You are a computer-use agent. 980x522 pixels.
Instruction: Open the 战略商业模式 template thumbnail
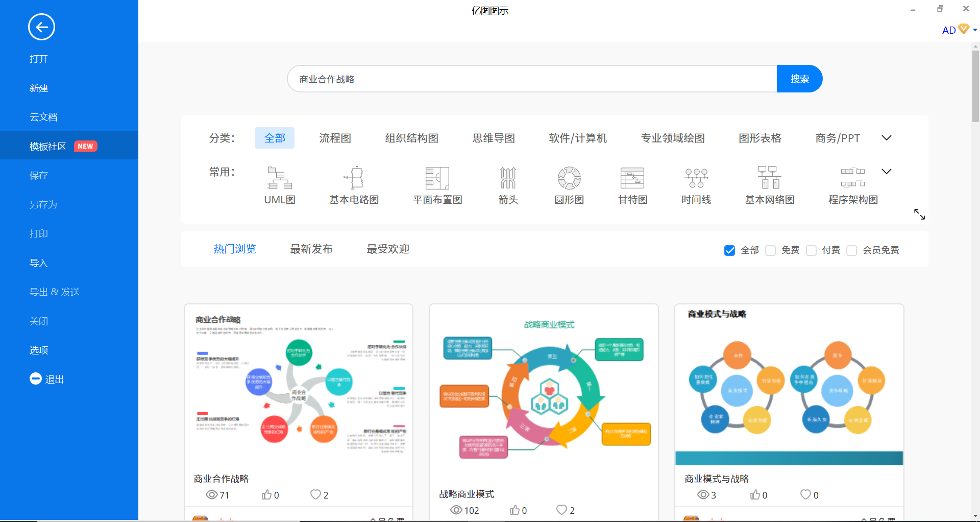click(544, 393)
